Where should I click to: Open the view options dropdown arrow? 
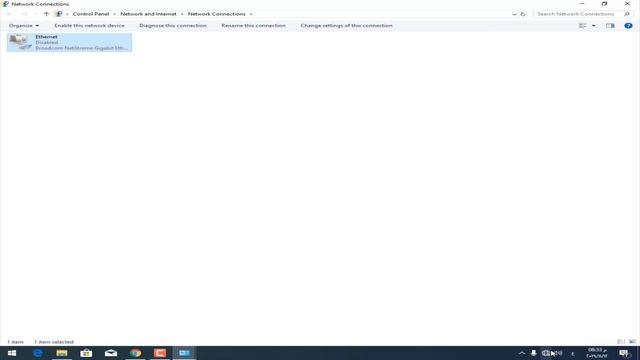pos(593,26)
